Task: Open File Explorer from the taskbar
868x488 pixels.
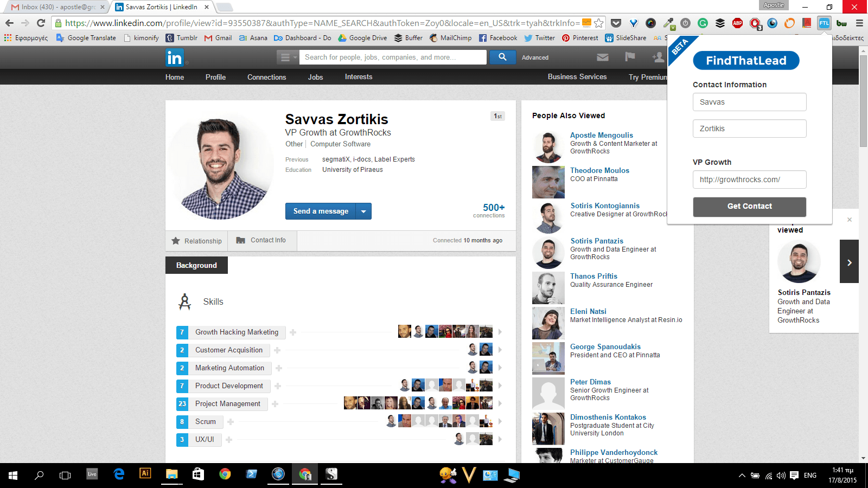Action: (171, 475)
